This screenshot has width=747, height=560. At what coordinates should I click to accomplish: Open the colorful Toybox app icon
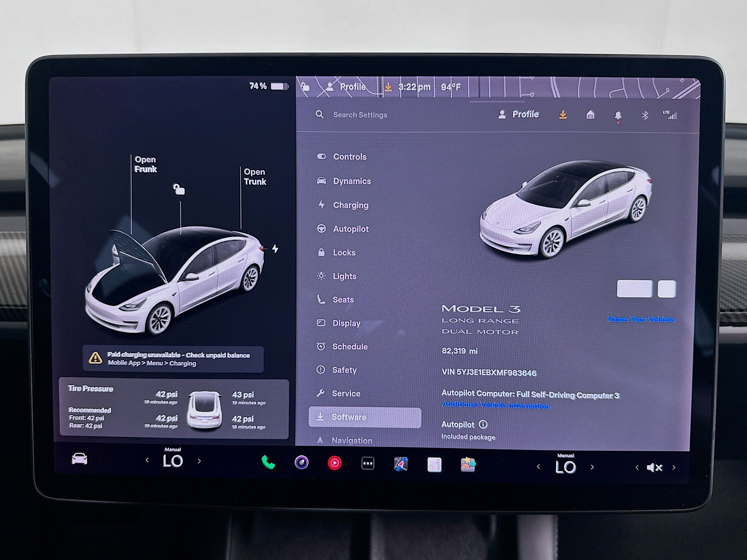click(468, 465)
